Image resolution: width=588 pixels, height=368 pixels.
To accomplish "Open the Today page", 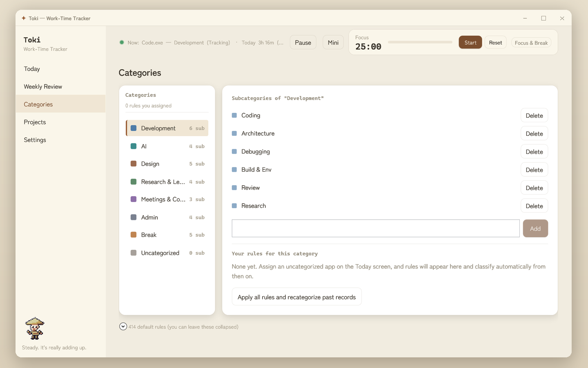I will tap(60, 69).
